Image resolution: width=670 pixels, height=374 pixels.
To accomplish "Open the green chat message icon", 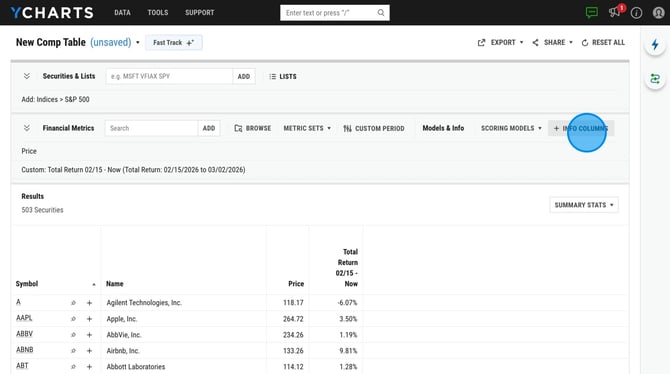I will (x=592, y=12).
